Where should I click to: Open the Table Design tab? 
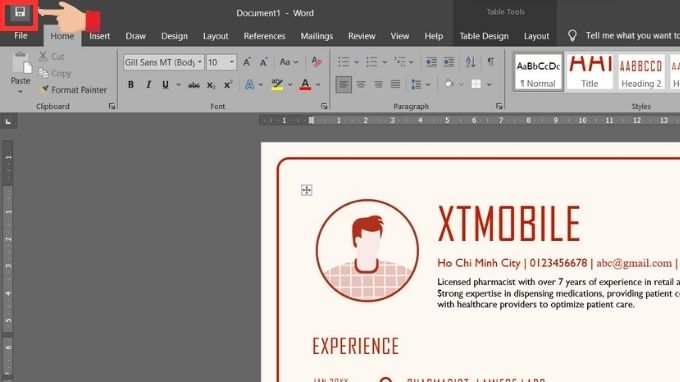[484, 36]
